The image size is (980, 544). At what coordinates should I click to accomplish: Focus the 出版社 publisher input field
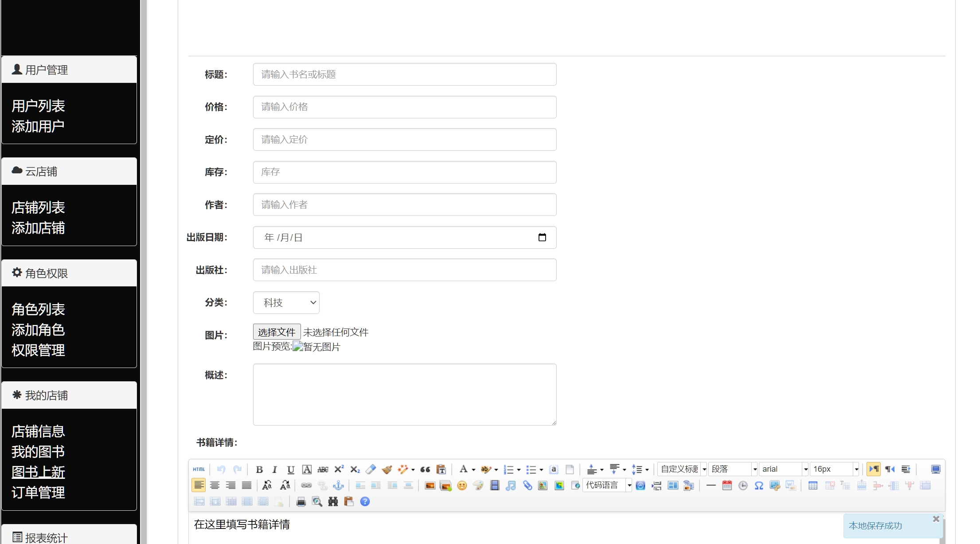pyautogui.click(x=405, y=270)
